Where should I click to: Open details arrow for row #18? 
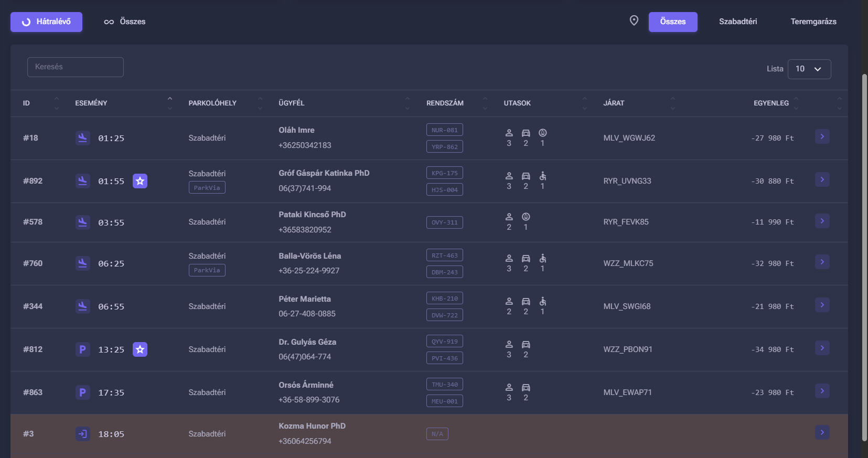pyautogui.click(x=822, y=136)
